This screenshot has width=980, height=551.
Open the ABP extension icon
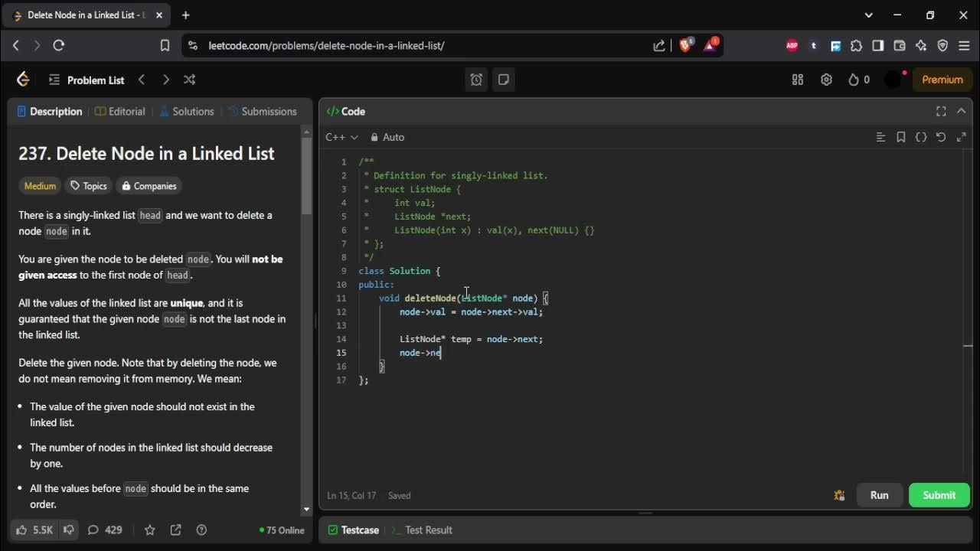click(792, 45)
